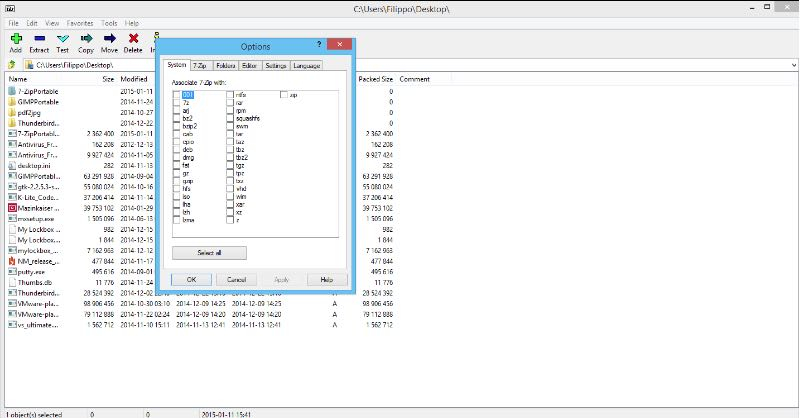This screenshot has width=800, height=418.
Task: Click the Add toolbar icon
Action: [x=15, y=38]
